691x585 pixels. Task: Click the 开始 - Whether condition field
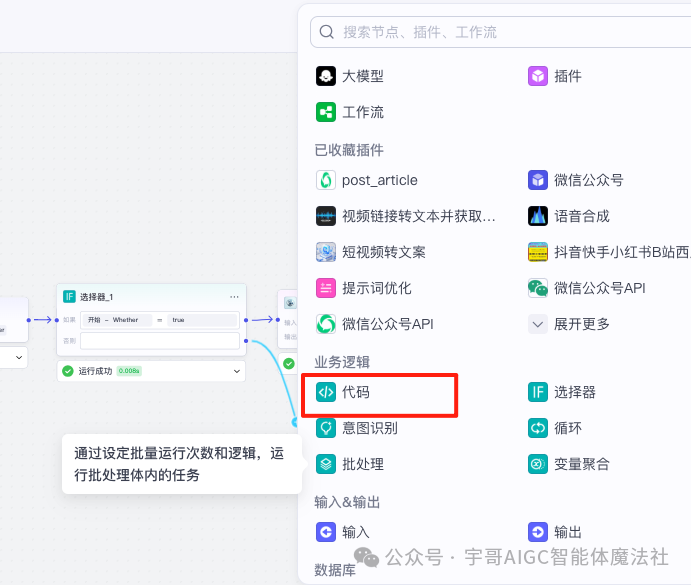116,320
